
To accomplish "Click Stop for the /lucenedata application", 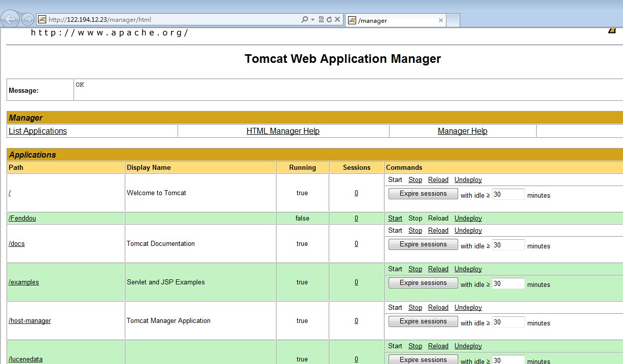I will (415, 346).
